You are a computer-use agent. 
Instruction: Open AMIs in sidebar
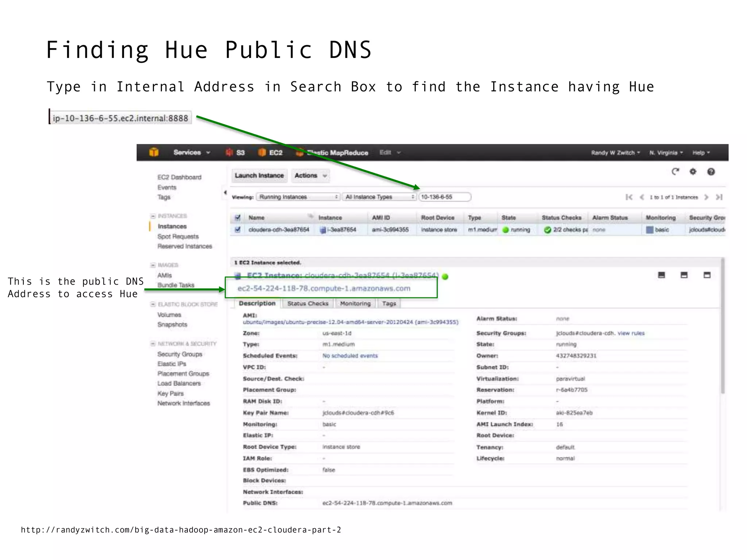[165, 275]
